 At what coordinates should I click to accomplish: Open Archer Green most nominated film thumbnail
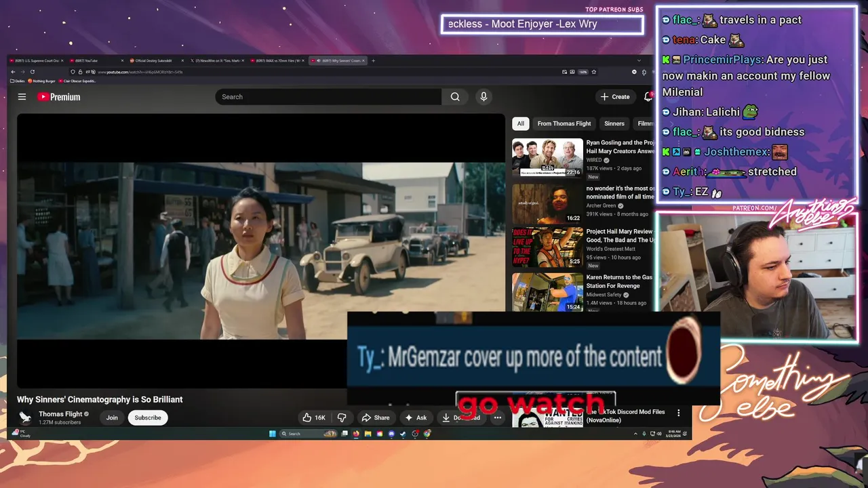point(547,203)
